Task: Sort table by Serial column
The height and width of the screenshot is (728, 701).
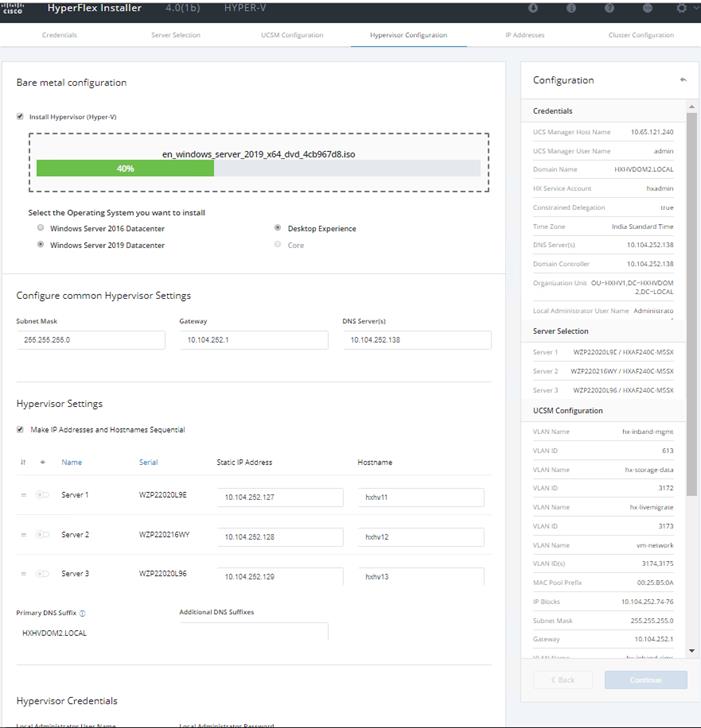Action: pos(149,462)
